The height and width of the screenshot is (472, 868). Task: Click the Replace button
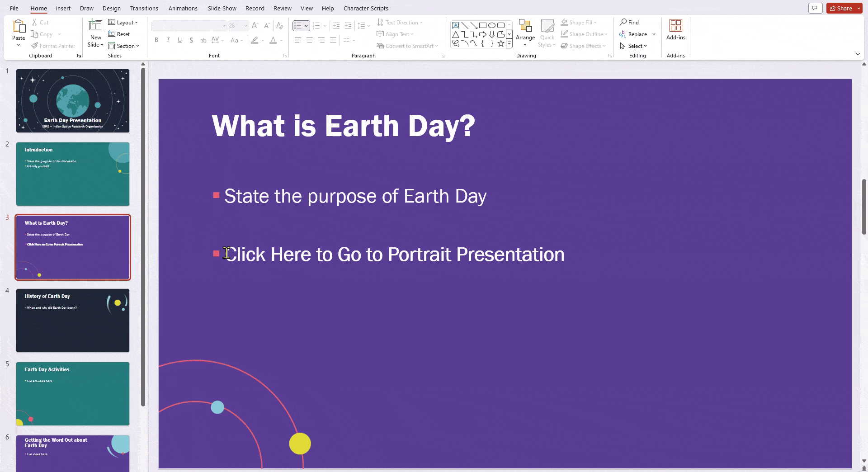point(637,34)
